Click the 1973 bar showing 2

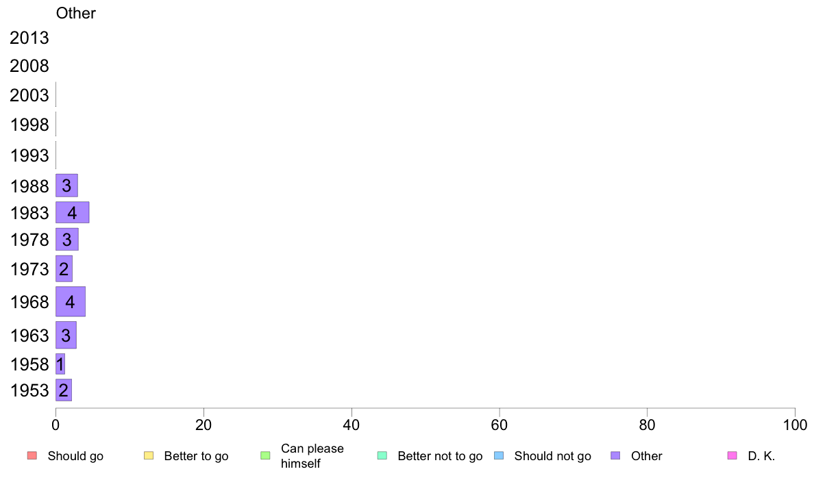pos(64,269)
